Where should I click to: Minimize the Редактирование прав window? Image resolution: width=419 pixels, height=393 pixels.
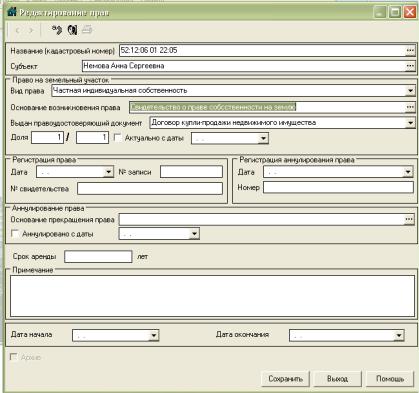(x=380, y=12)
